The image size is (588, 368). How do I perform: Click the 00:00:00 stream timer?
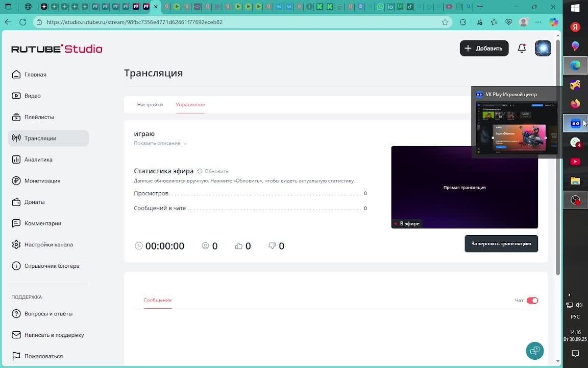(x=165, y=246)
